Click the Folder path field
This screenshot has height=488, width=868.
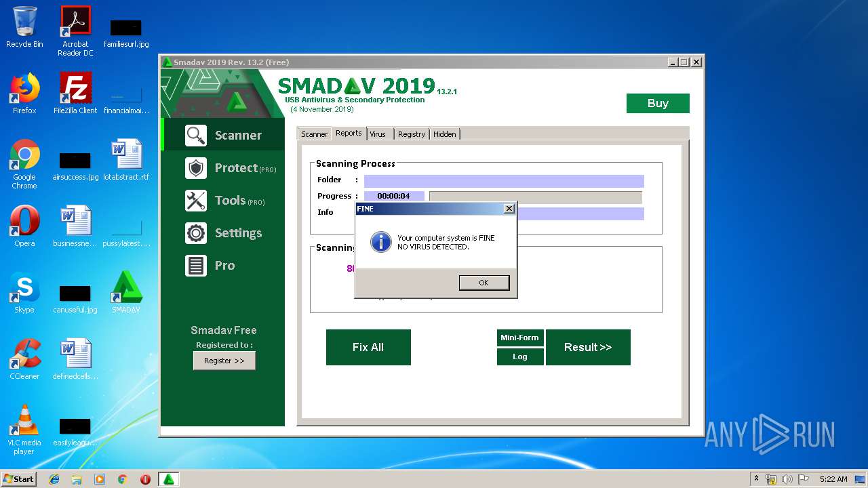coord(504,181)
